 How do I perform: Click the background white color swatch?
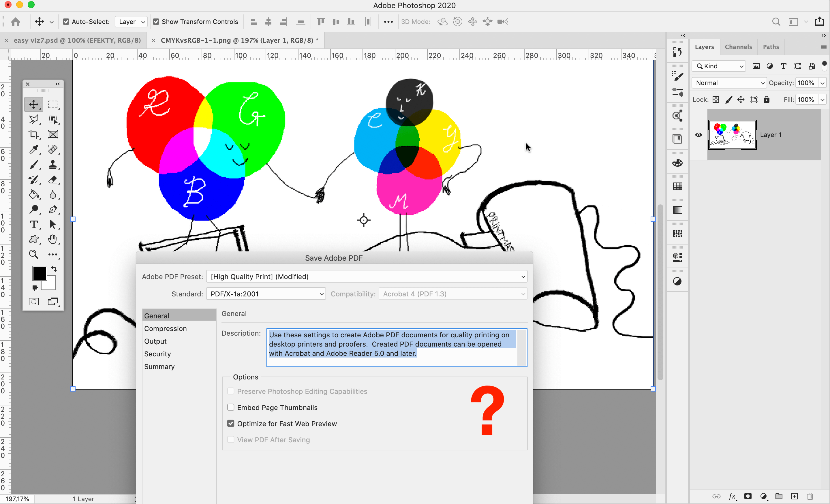coord(50,285)
